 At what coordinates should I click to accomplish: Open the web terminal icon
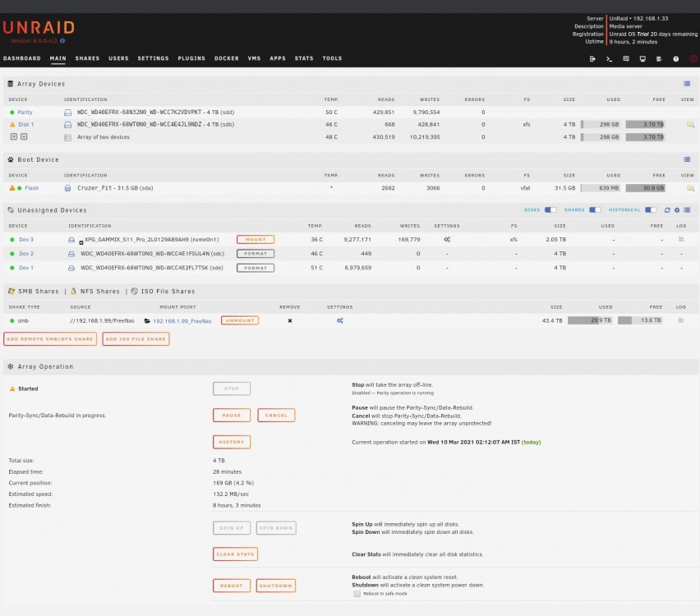pos(609,59)
